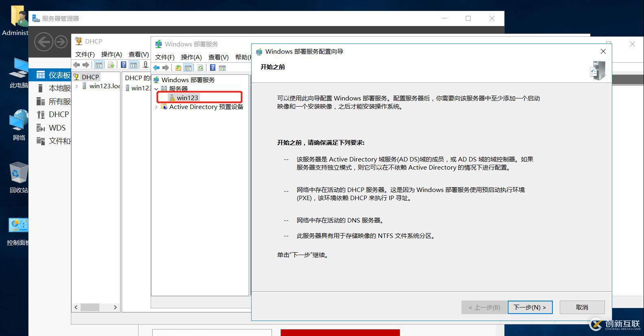This screenshot has width=644, height=336.
Task: Click 下一步(N) button in wizard
Action: pos(530,307)
